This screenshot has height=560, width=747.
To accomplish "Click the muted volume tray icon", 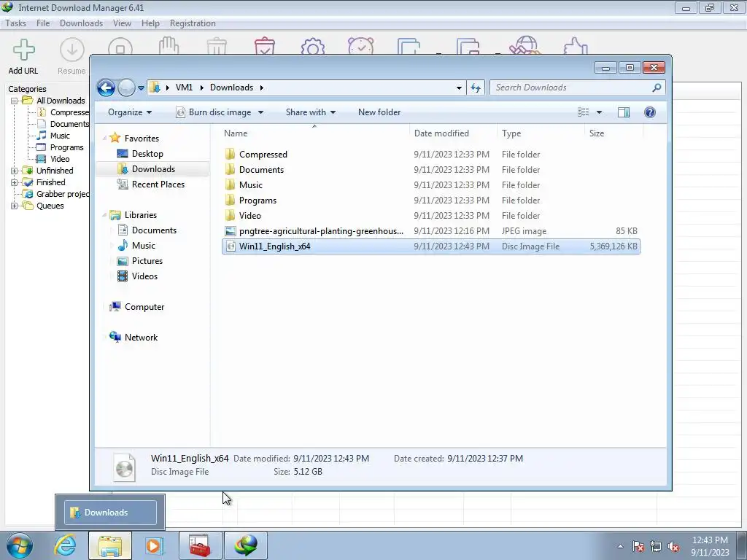I will tap(673, 546).
